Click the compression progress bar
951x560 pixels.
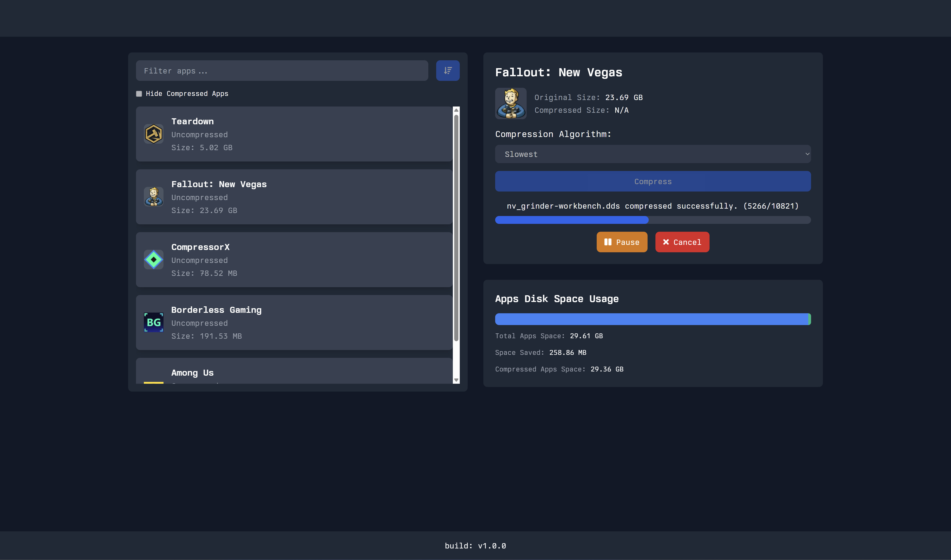tap(653, 219)
